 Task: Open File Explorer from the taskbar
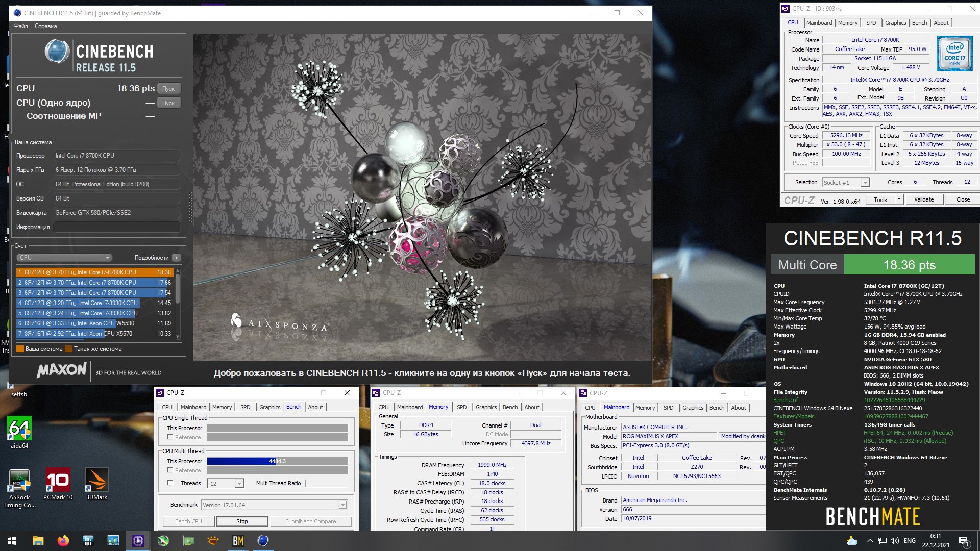tap(38, 541)
